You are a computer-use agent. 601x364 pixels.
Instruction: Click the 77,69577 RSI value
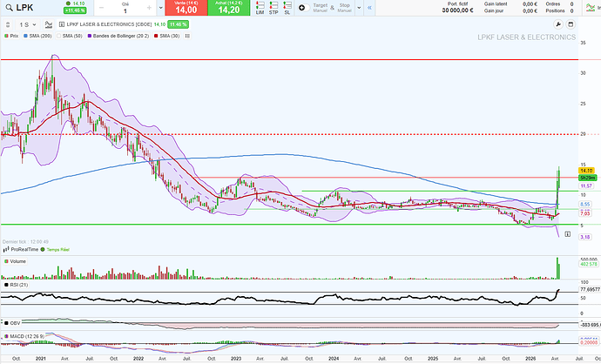tap(590, 290)
